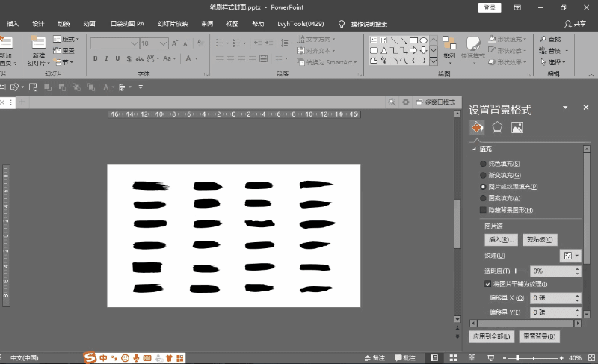Open 版式 (Layout) dropdown

66,39
